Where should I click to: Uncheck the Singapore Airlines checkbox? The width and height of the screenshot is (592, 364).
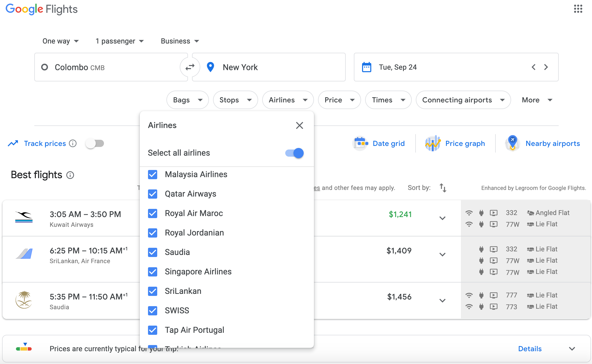(x=153, y=272)
